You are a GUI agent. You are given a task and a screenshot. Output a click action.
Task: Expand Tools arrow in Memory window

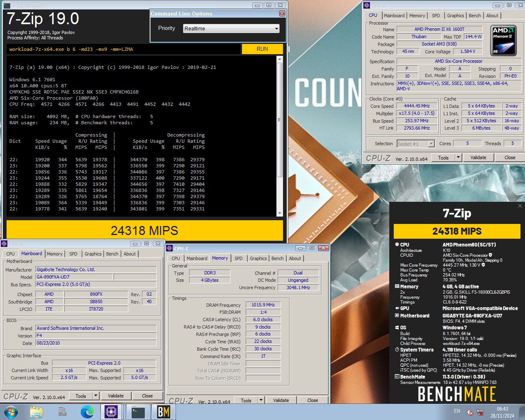(x=261, y=400)
